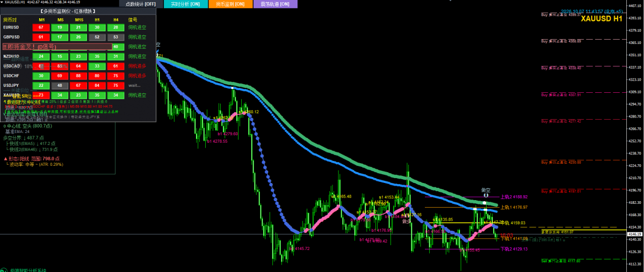Screen dimensions: 644x272
Task: Click the M1 column header
Action: 41,19
